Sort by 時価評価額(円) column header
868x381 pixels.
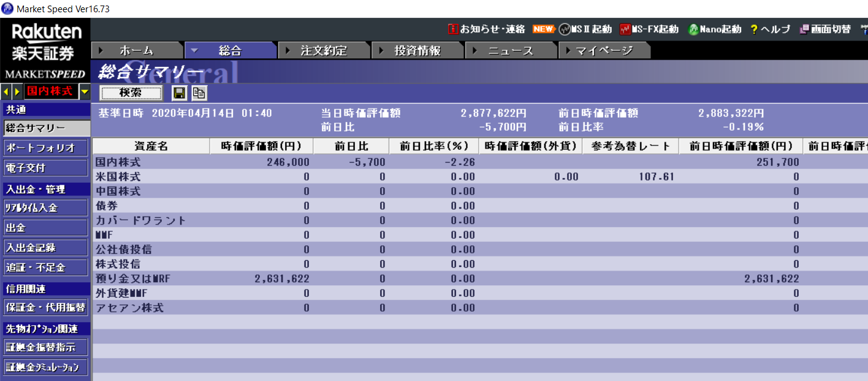[261, 146]
